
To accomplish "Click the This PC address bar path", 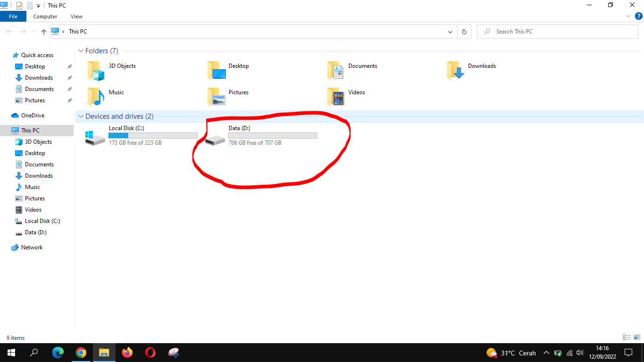I will point(78,32).
